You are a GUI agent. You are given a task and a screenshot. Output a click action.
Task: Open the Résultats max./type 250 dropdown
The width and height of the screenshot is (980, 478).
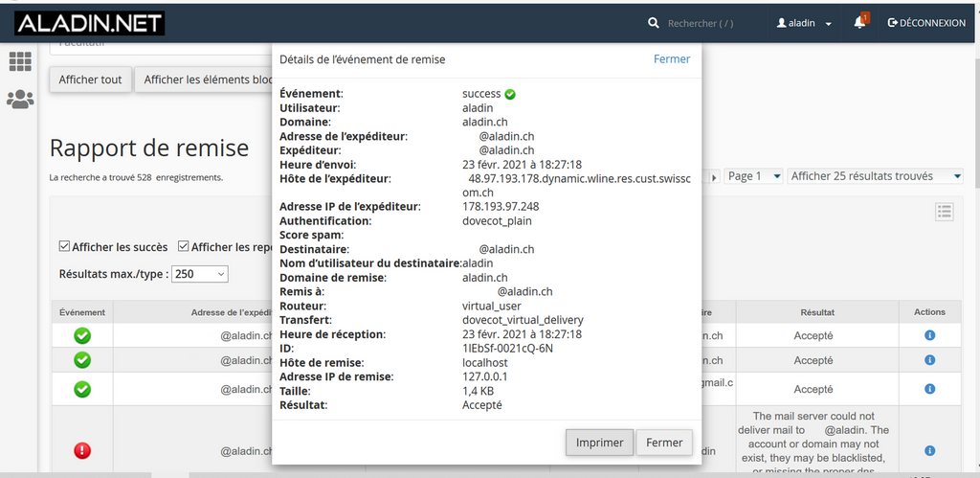[200, 274]
